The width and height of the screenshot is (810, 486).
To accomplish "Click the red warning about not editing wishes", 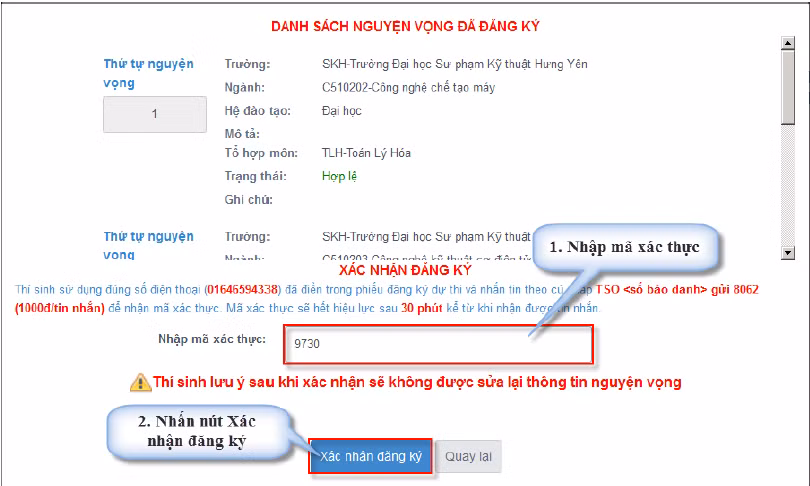I will click(x=417, y=382).
